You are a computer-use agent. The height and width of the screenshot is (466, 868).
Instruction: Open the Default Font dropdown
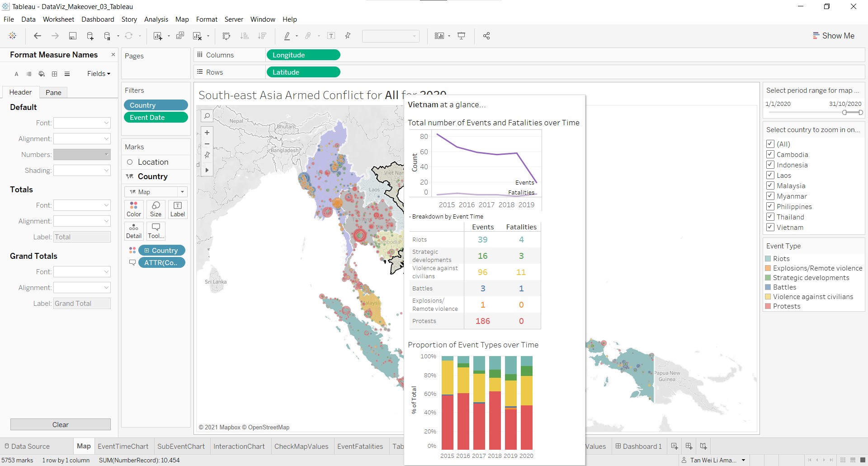(82, 123)
